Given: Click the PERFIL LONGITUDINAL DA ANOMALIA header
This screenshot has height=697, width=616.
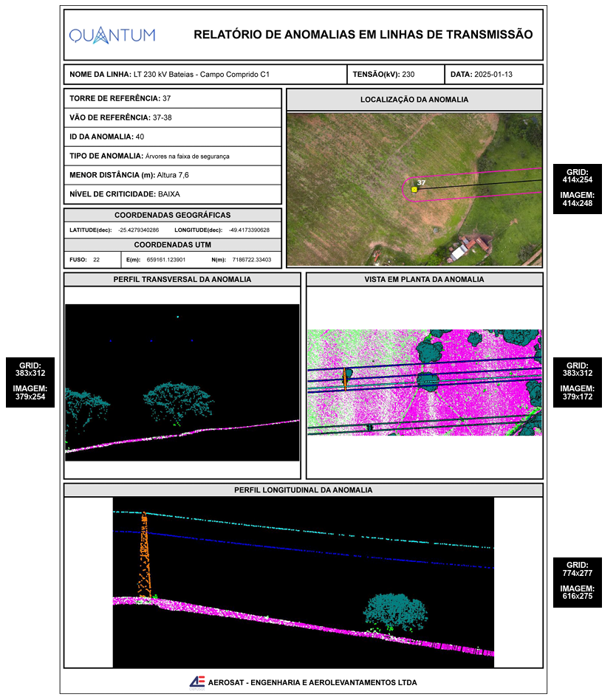Looking at the screenshot, I should point(304,490).
